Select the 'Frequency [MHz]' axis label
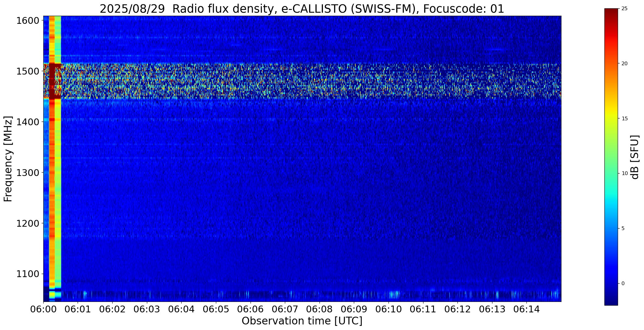 tap(8, 159)
